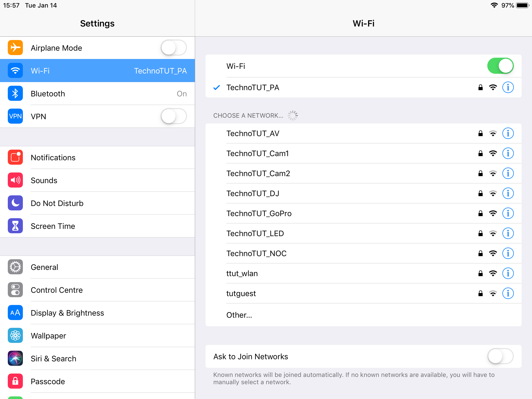Tap Other... to enter a network
The width and height of the screenshot is (532, 399).
(363, 315)
